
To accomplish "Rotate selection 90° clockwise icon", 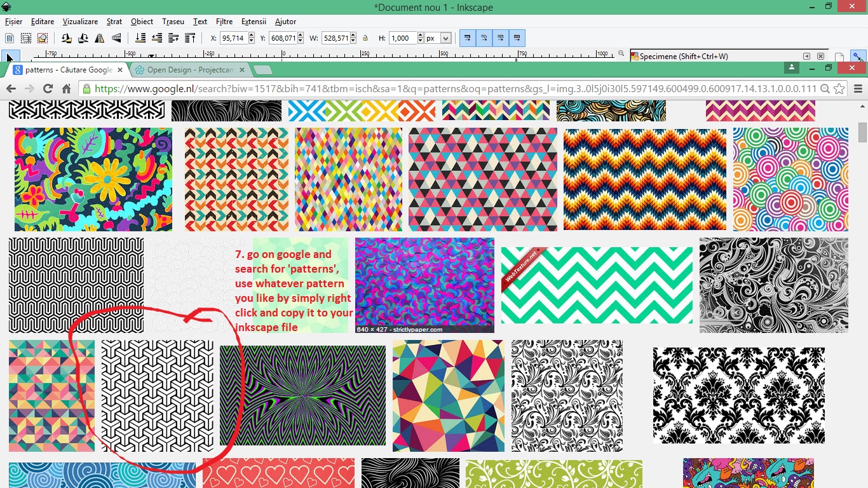I will tap(83, 38).
